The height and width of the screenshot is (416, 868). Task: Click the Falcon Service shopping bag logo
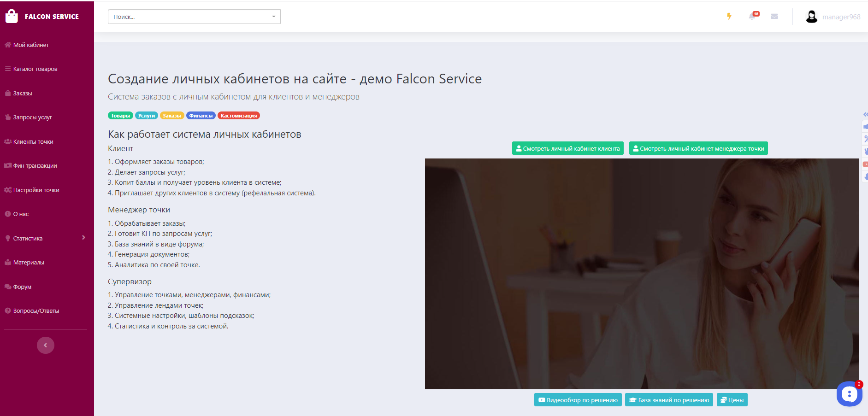12,16
